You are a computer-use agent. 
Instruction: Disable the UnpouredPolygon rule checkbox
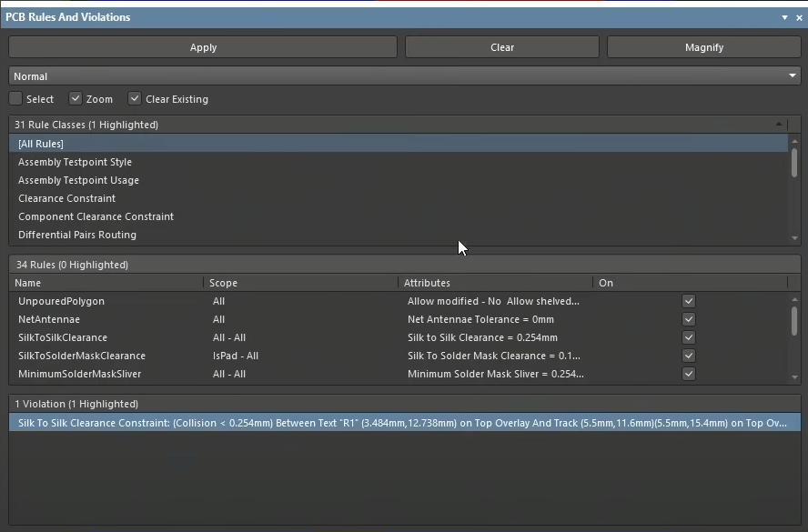point(689,301)
